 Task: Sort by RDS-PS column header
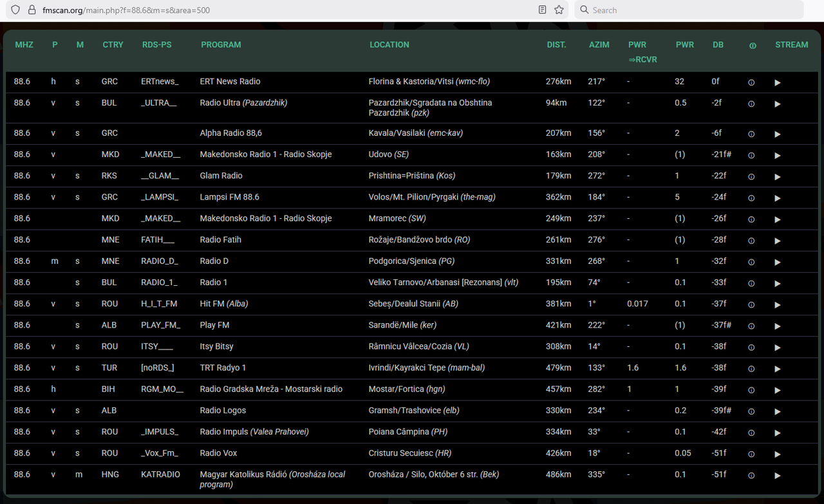157,44
